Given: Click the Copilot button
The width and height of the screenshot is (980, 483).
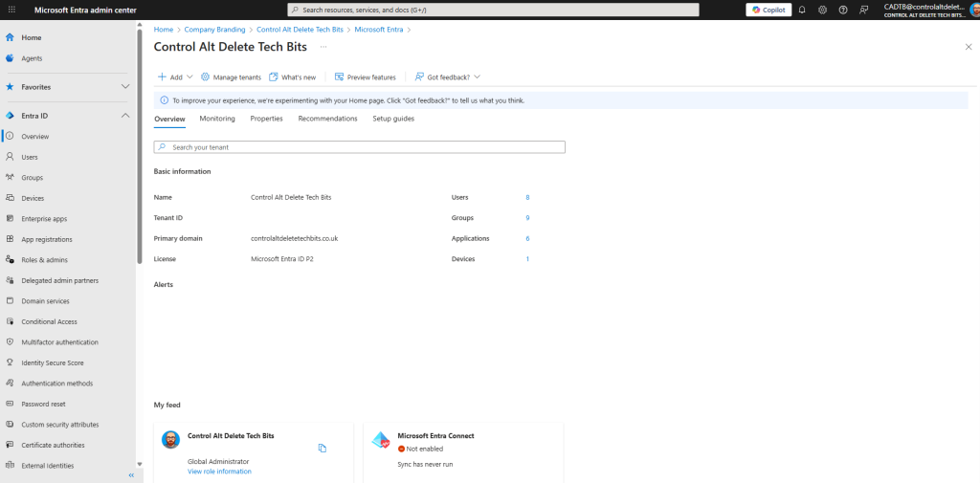Looking at the screenshot, I should [768, 10].
